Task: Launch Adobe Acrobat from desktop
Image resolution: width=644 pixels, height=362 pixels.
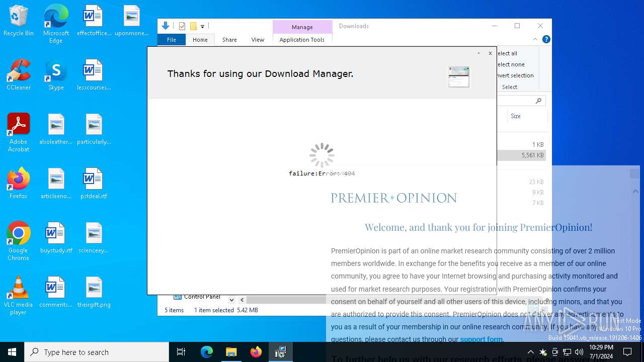Action: (x=19, y=133)
